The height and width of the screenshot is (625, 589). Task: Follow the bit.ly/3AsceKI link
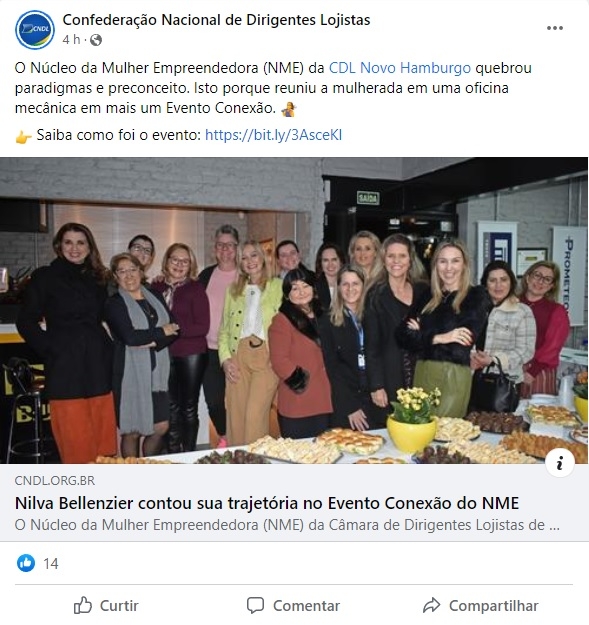[273, 135]
